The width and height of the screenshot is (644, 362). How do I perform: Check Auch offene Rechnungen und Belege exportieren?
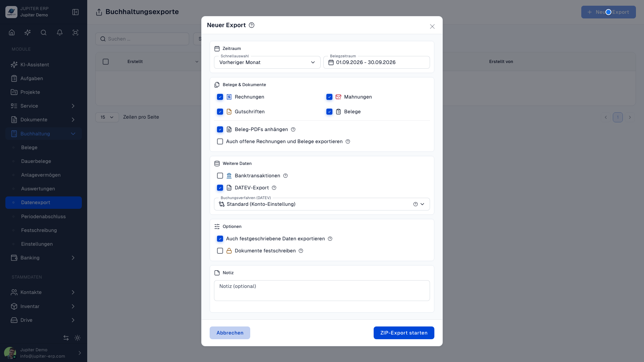[220, 141]
